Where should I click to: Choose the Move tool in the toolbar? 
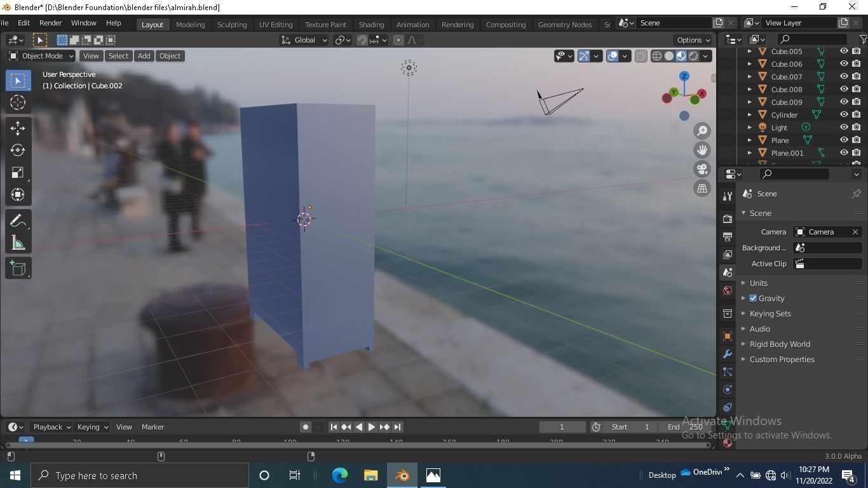(18, 128)
